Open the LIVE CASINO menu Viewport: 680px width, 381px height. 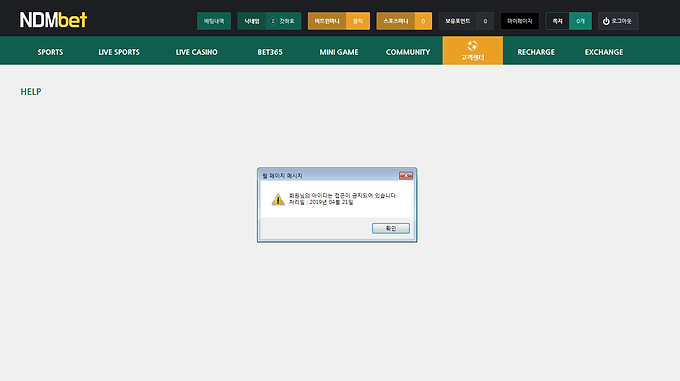pos(196,52)
